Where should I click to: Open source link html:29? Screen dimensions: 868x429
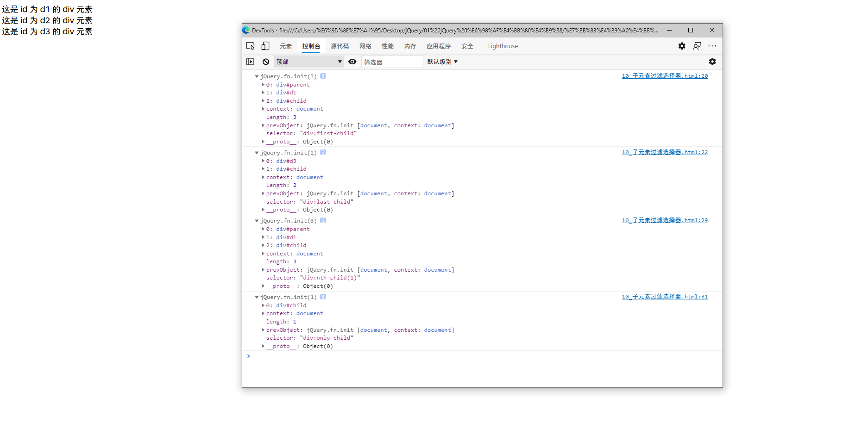[x=665, y=220]
